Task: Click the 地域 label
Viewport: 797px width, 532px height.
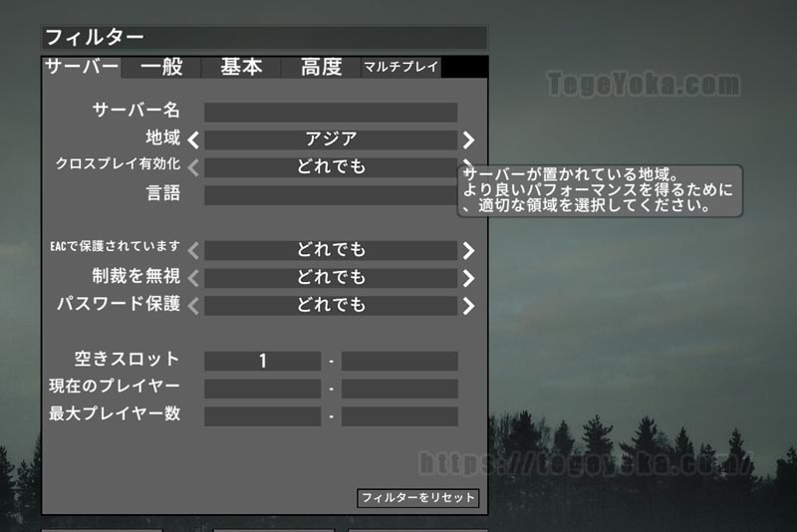Action: [162, 137]
